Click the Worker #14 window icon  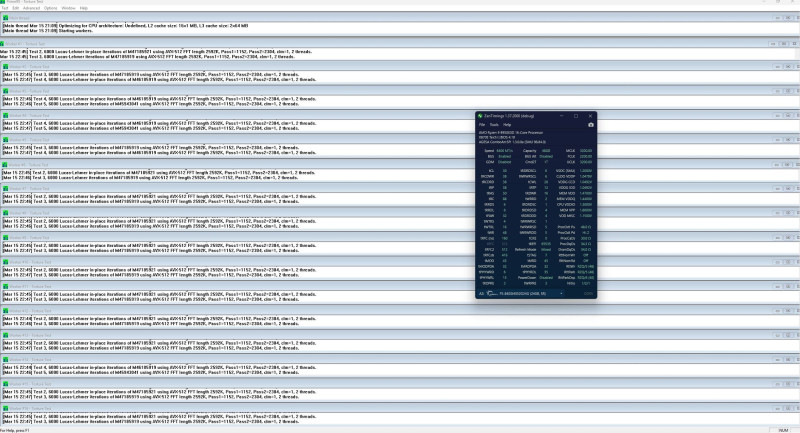pos(6,360)
